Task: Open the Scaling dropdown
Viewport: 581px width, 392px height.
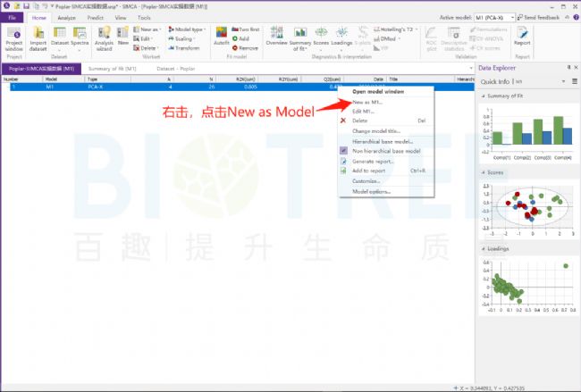Action: tap(181, 38)
